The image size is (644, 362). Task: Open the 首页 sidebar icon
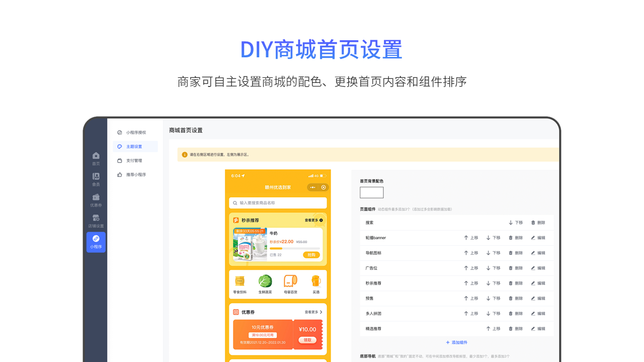96,159
